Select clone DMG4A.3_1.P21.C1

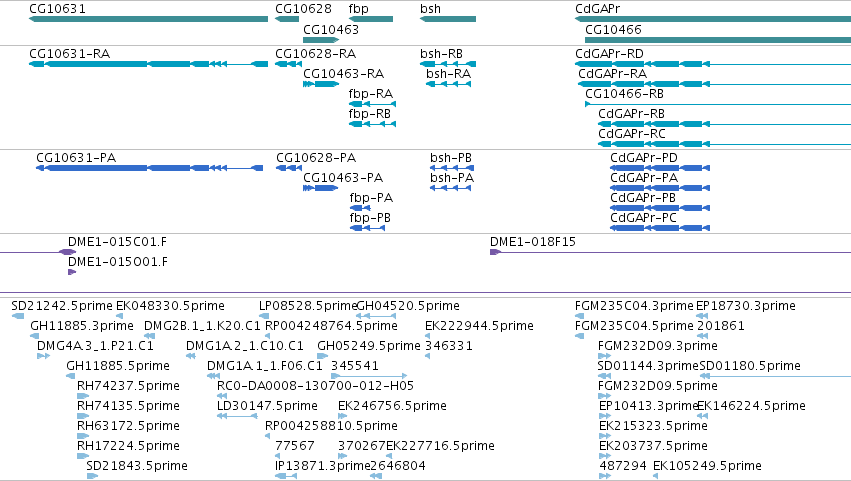click(43, 356)
